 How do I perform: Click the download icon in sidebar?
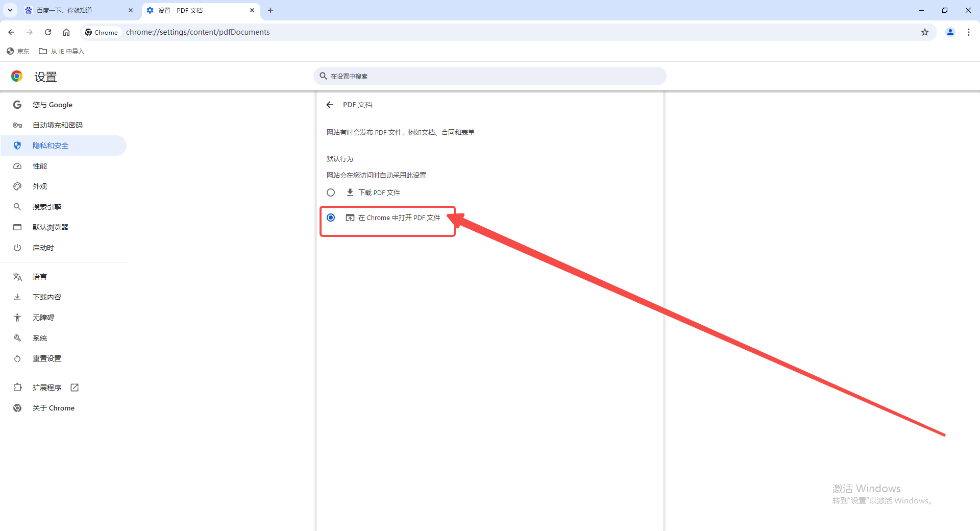[x=17, y=297]
